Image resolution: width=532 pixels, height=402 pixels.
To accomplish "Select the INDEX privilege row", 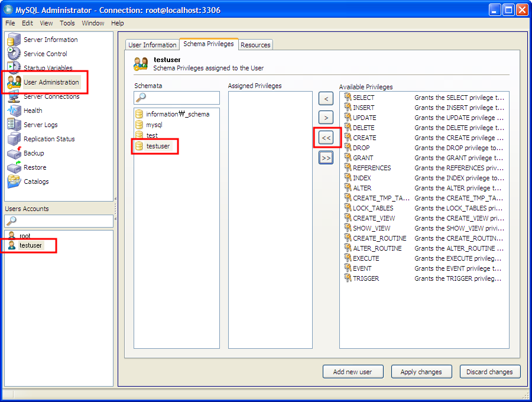I will click(x=424, y=178).
